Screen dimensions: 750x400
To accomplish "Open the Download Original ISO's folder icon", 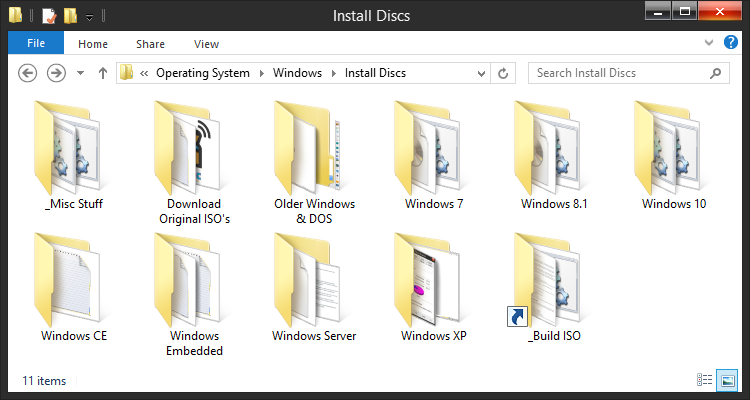I will coord(187,147).
